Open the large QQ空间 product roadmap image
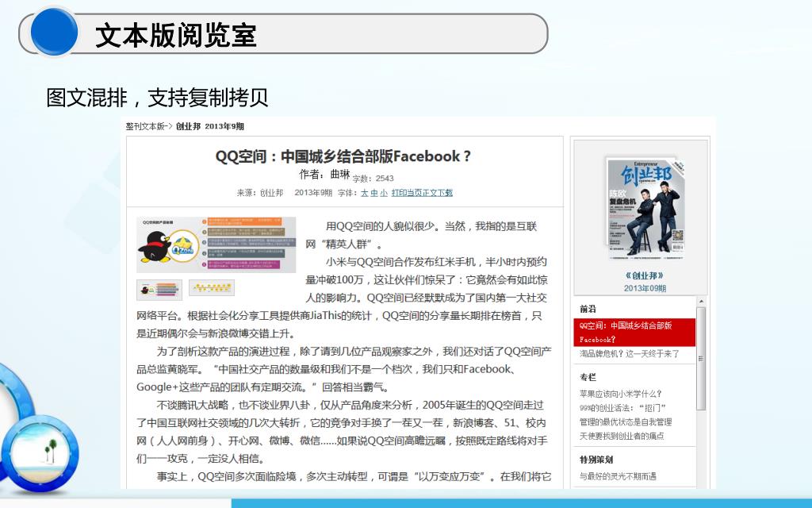The height and width of the screenshot is (508, 812). coord(216,244)
